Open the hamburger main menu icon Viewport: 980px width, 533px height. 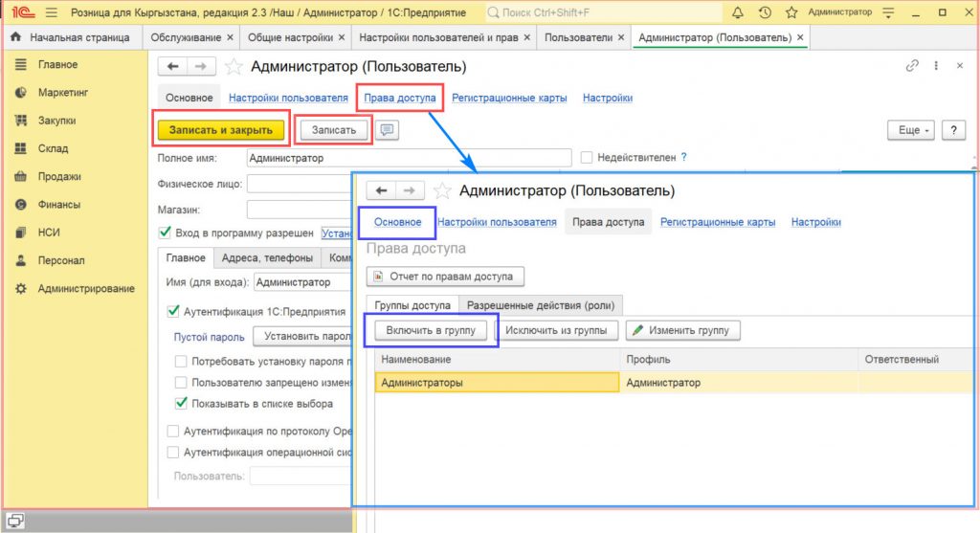pos(51,12)
